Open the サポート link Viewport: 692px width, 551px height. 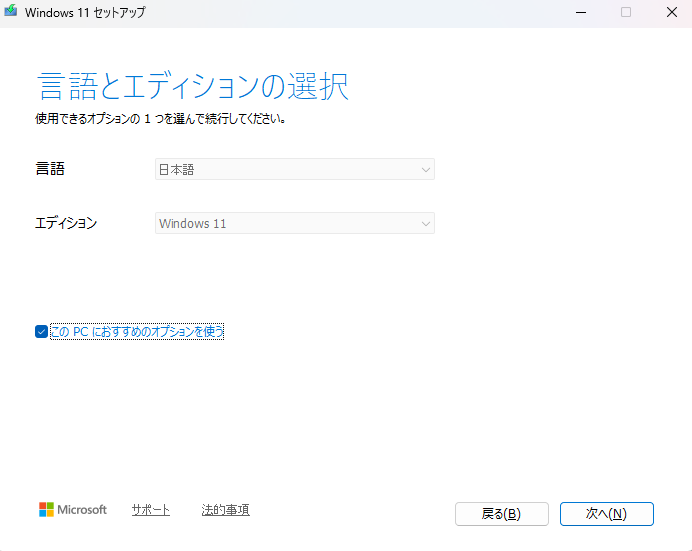tap(150, 510)
